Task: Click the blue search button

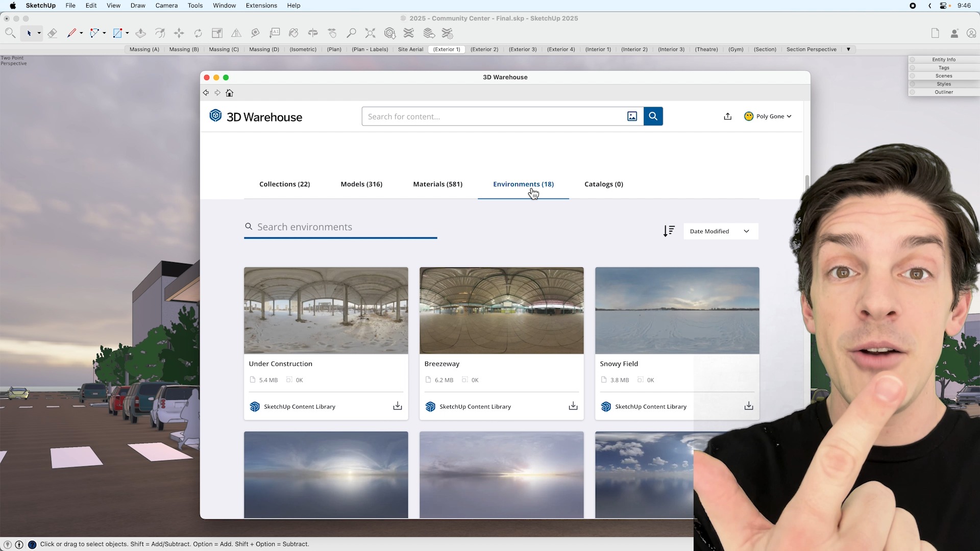Action: pos(653,116)
